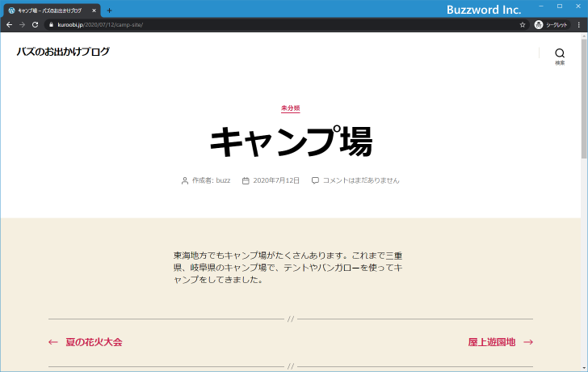
Task: Click the author person icon
Action: pos(185,181)
